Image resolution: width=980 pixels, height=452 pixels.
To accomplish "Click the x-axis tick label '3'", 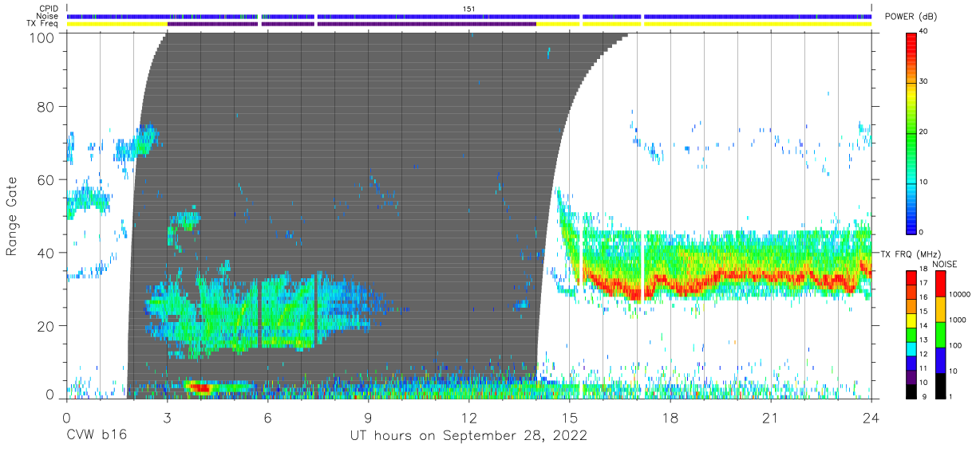I will click(167, 418).
